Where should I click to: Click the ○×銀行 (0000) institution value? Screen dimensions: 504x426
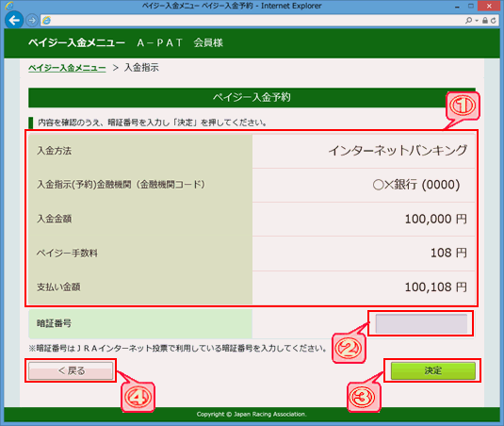coord(416,185)
